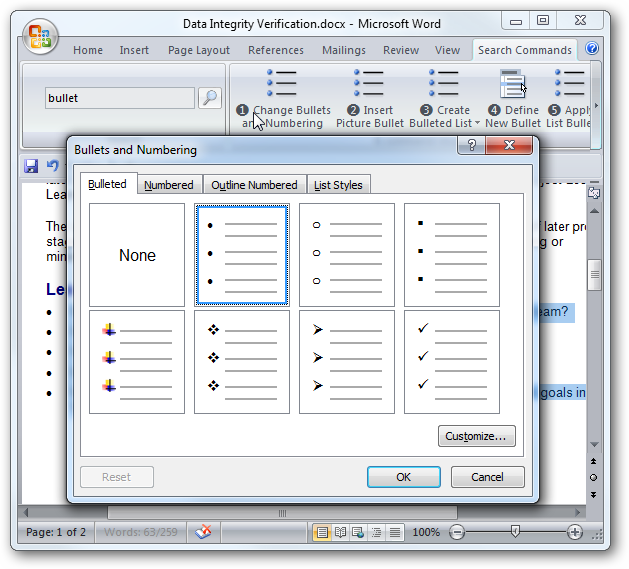Select the Bulleted dialog tab
Viewport: 629px width, 569px height.
[108, 184]
